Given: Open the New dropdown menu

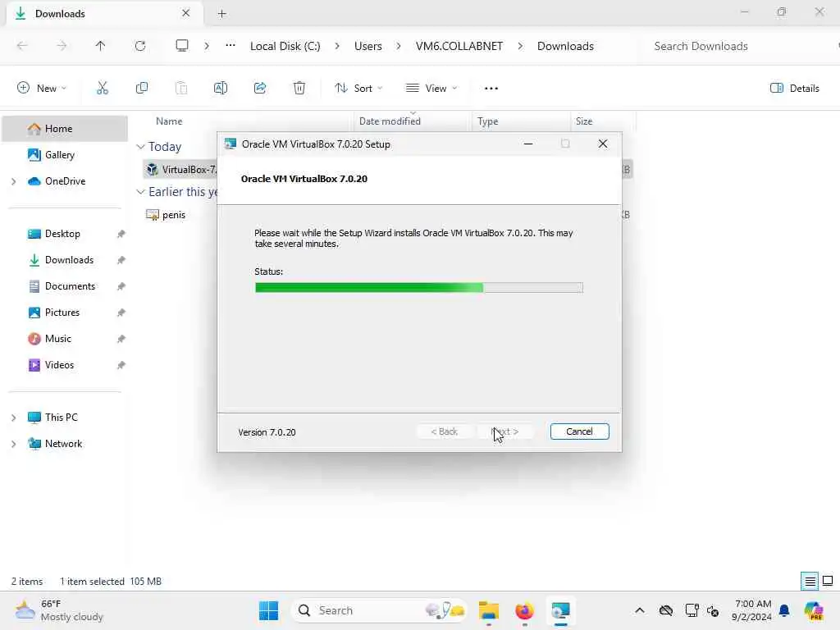Looking at the screenshot, I should (42, 89).
